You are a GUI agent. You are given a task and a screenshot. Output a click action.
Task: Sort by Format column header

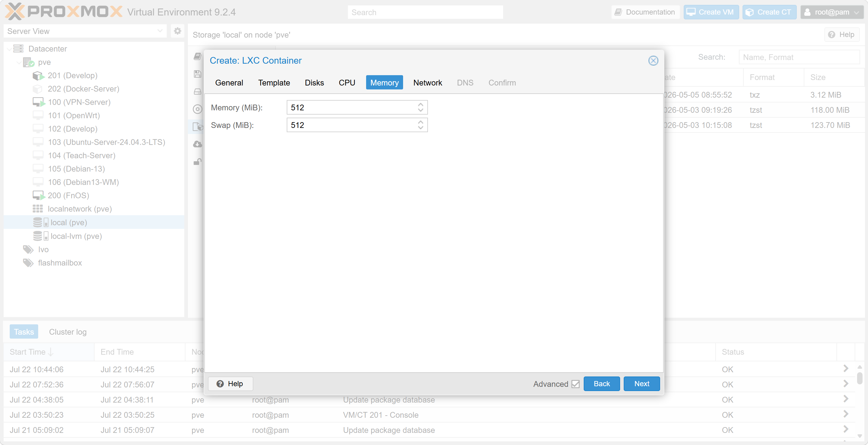pos(773,77)
